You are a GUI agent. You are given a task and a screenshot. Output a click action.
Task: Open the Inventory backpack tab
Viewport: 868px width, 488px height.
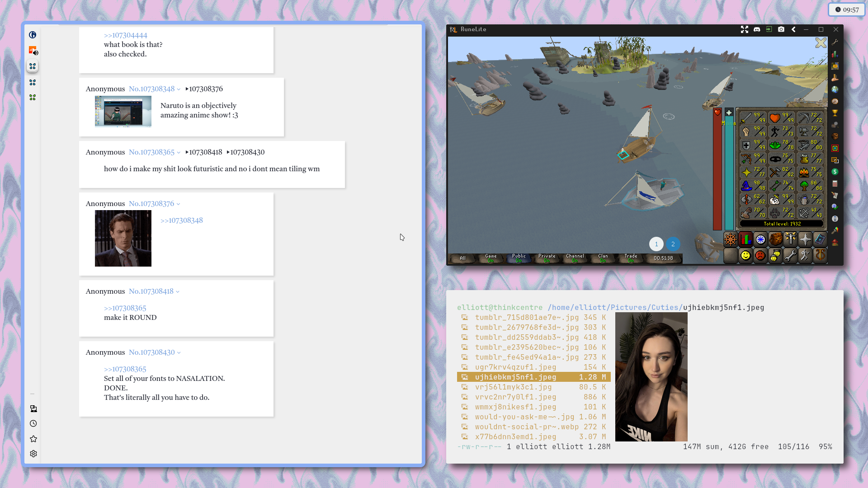click(775, 239)
